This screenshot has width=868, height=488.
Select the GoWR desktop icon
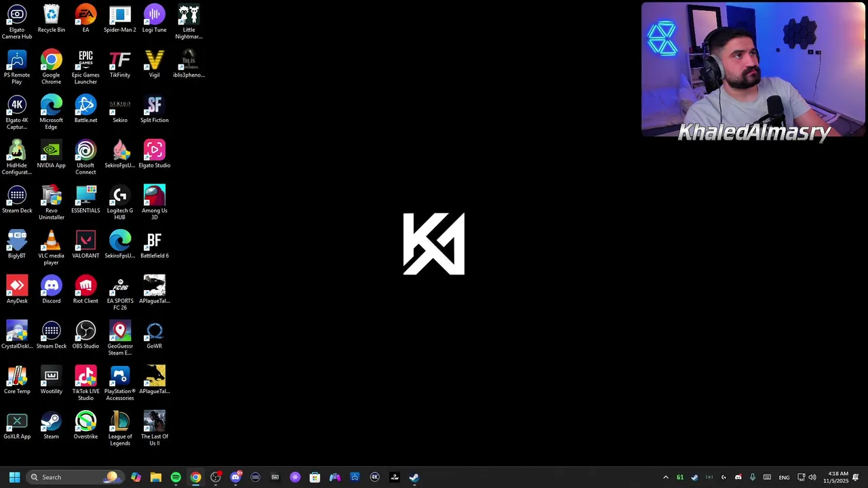[x=155, y=335]
